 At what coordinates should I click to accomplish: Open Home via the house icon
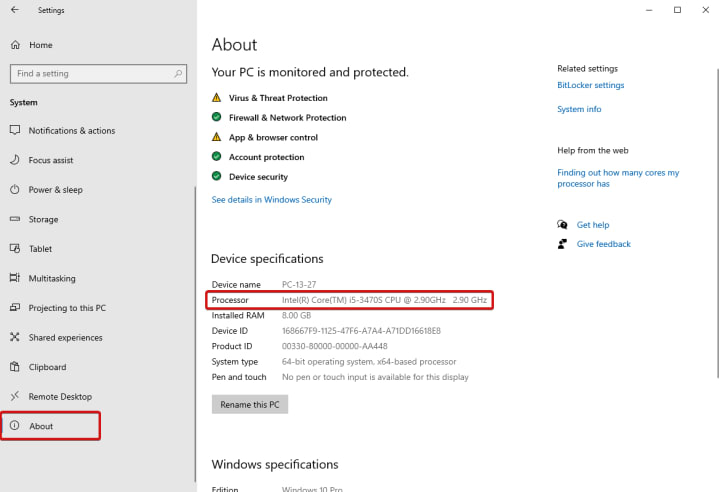click(x=15, y=45)
